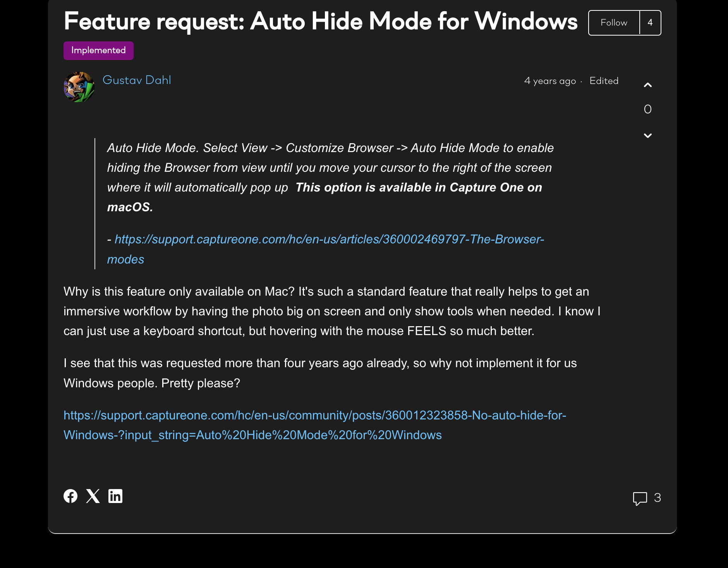Click the Implemented status badge
Screen dimensions: 728x568
point(98,51)
